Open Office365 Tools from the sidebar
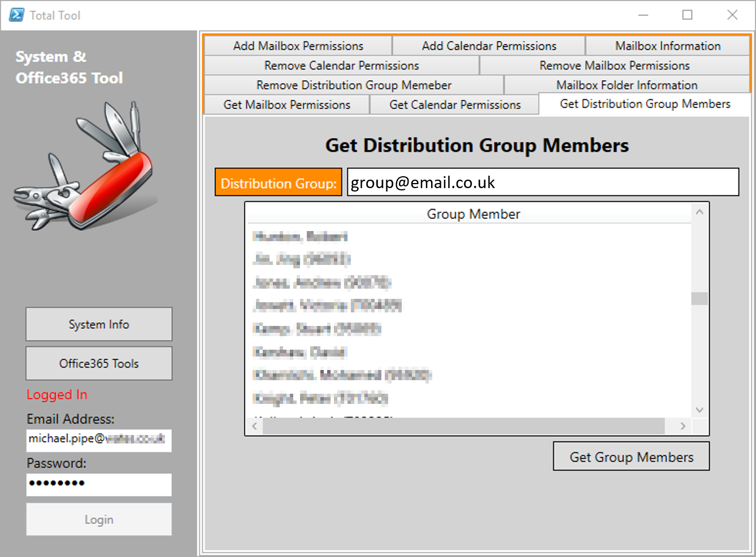Image resolution: width=756 pixels, height=557 pixels. (99, 364)
